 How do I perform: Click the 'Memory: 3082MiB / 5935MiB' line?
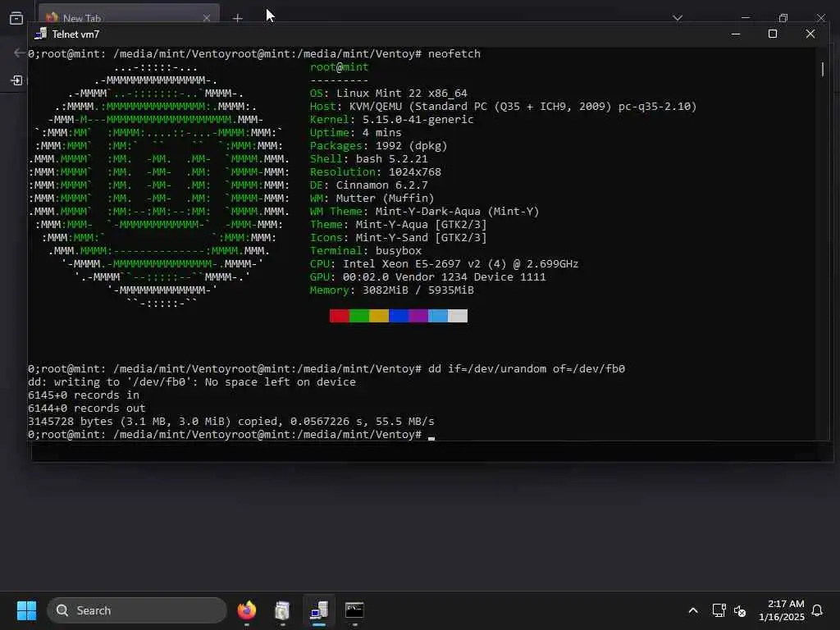tap(391, 290)
